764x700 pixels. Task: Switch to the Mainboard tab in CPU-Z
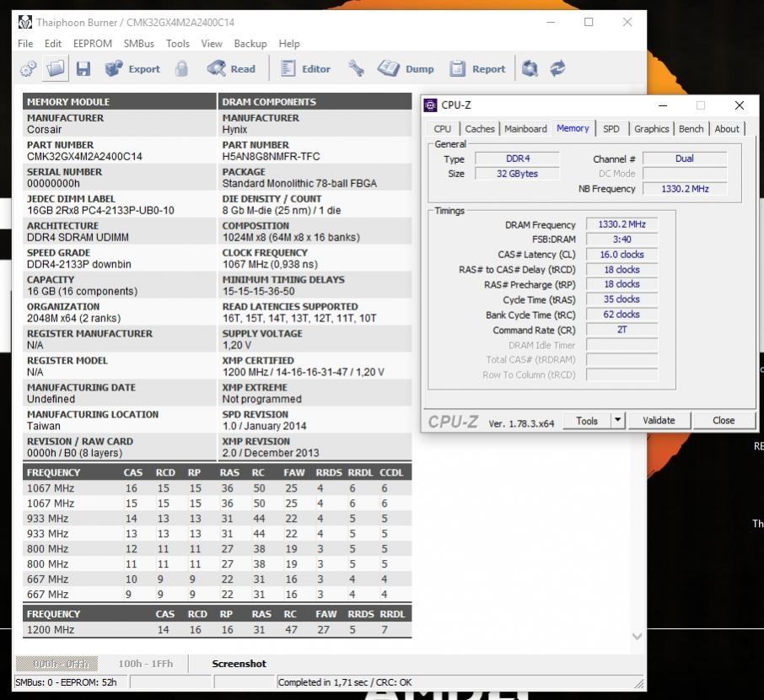pyautogui.click(x=525, y=129)
